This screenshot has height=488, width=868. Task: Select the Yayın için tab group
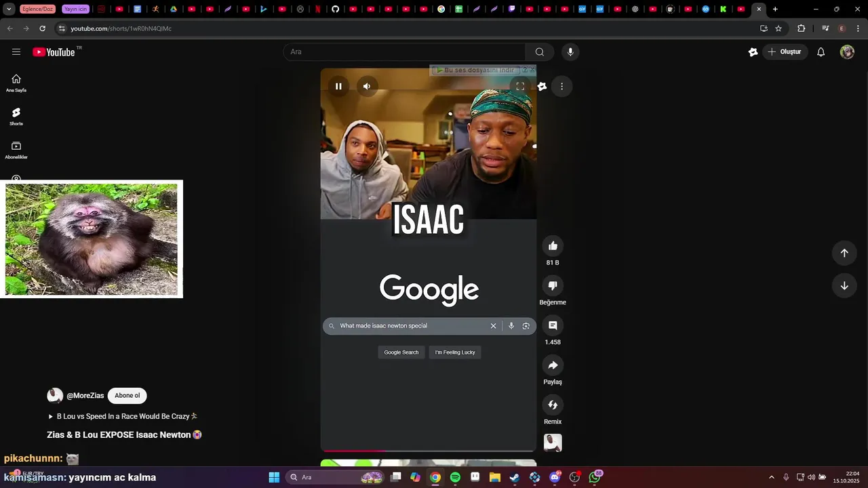tap(75, 9)
